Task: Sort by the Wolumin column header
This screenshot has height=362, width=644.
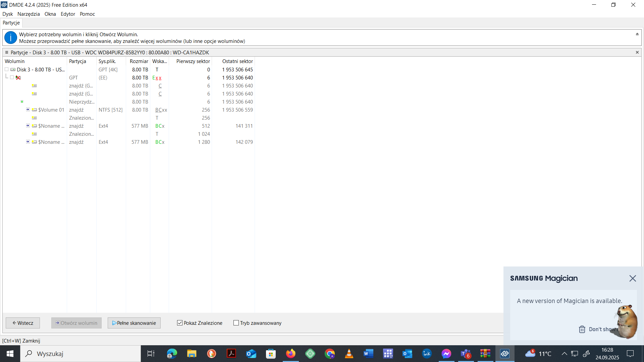Action: point(35,61)
